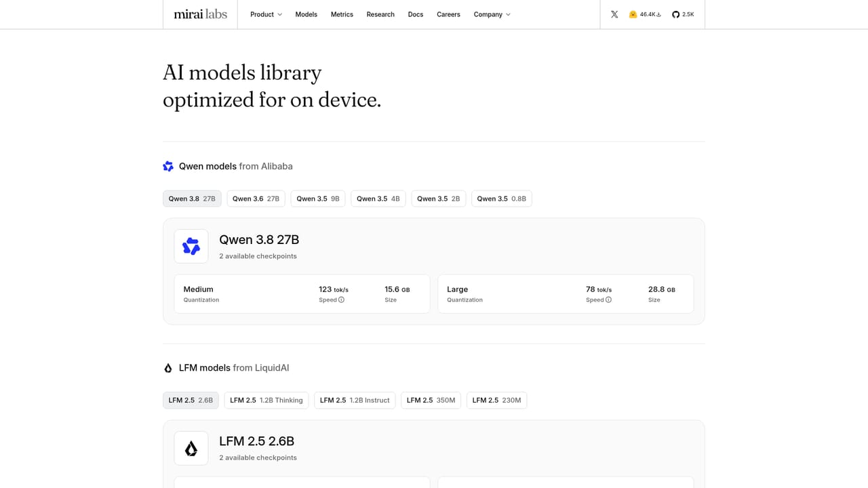Go to the Models page
Viewport: 868px width, 488px height.
[307, 14]
